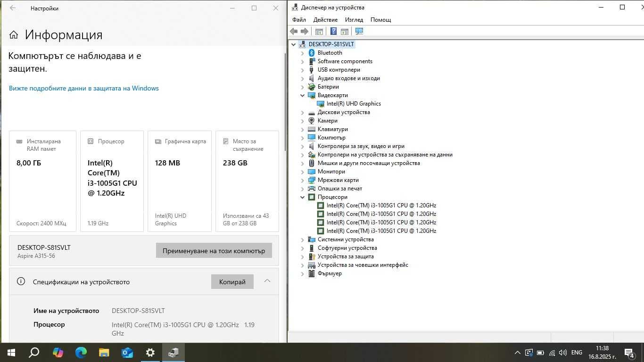The width and height of the screenshot is (644, 362).
Task: Expand USB контролери node
Action: click(x=303, y=70)
